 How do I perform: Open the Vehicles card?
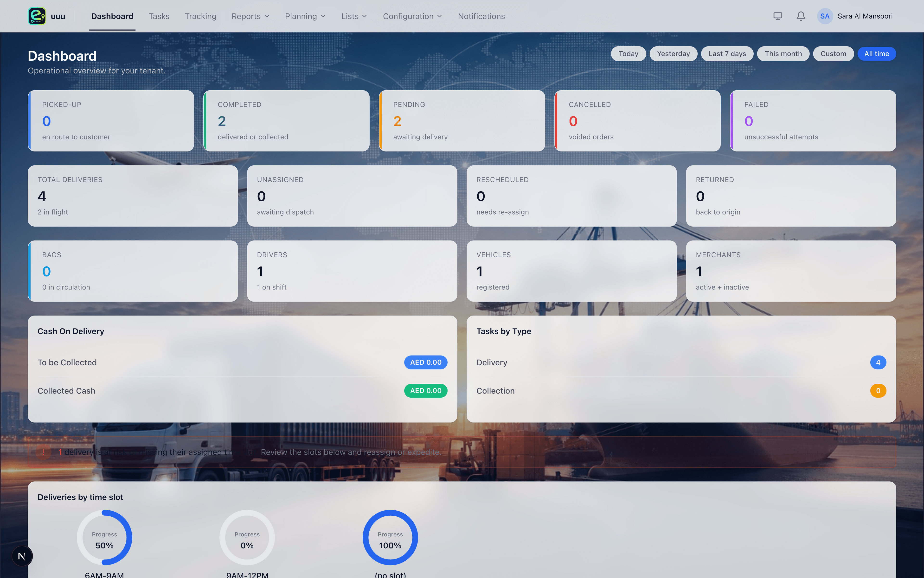coord(571,271)
